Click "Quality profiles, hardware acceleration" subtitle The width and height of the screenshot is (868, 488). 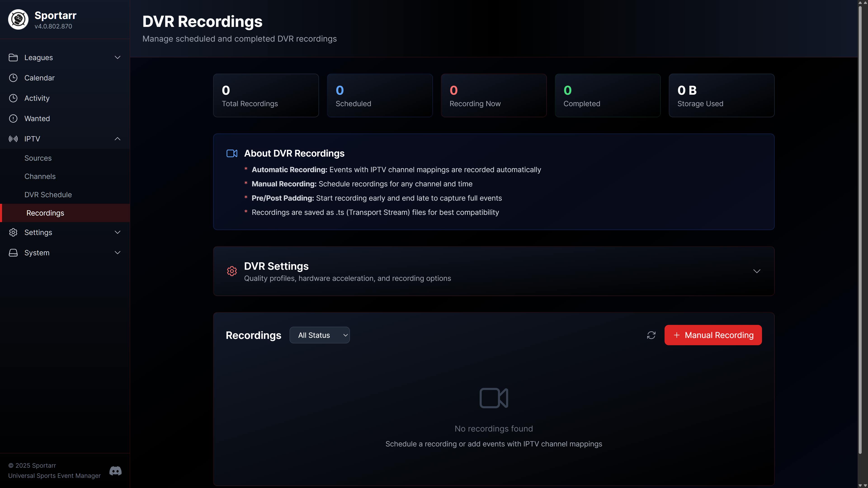347,278
